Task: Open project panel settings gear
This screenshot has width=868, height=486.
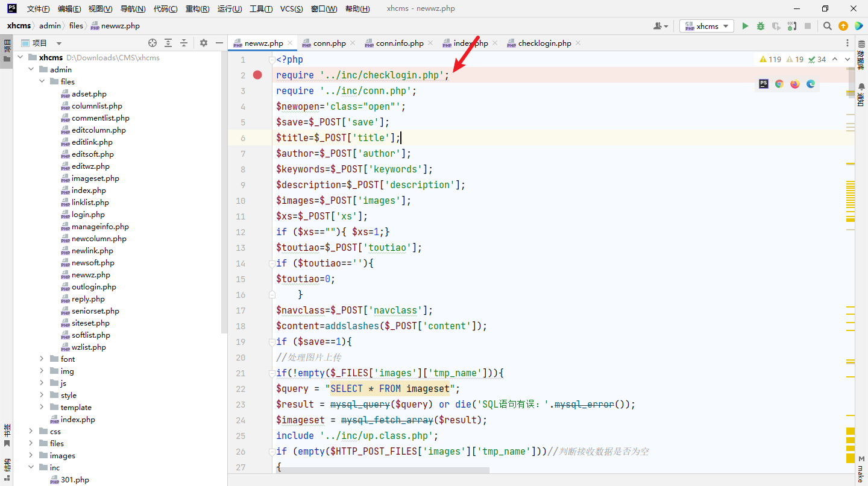Action: (204, 43)
